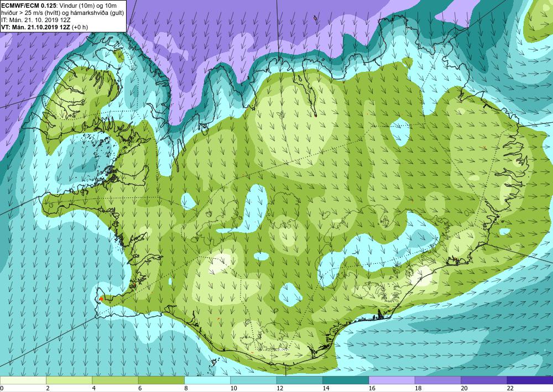Pick the 10–12 m/s light teal legend swatch

pyautogui.click(x=254, y=380)
